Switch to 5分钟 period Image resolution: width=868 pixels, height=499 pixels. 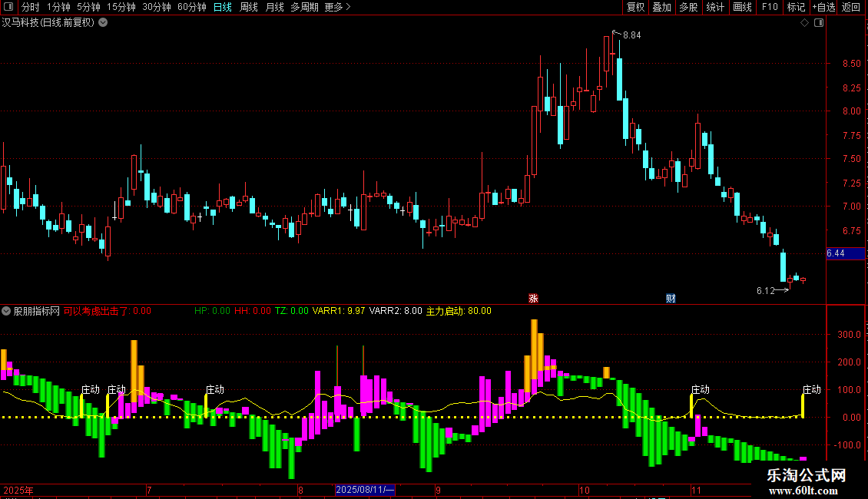click(88, 7)
